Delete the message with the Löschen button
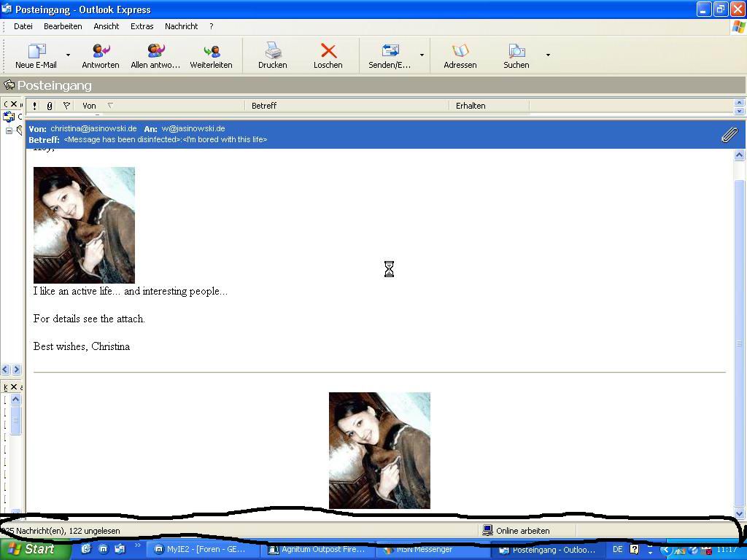This screenshot has height=560, width=747. 328,56
